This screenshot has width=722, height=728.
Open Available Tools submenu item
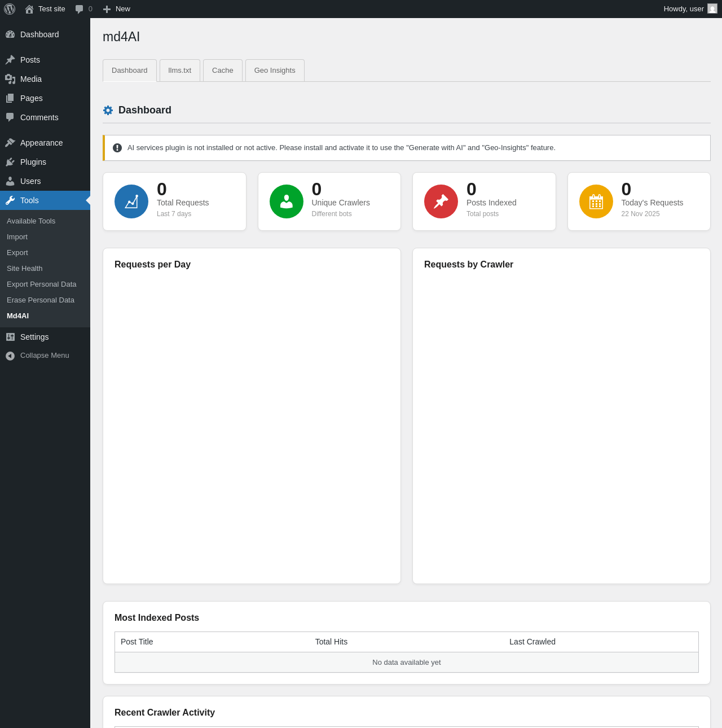[x=31, y=221]
